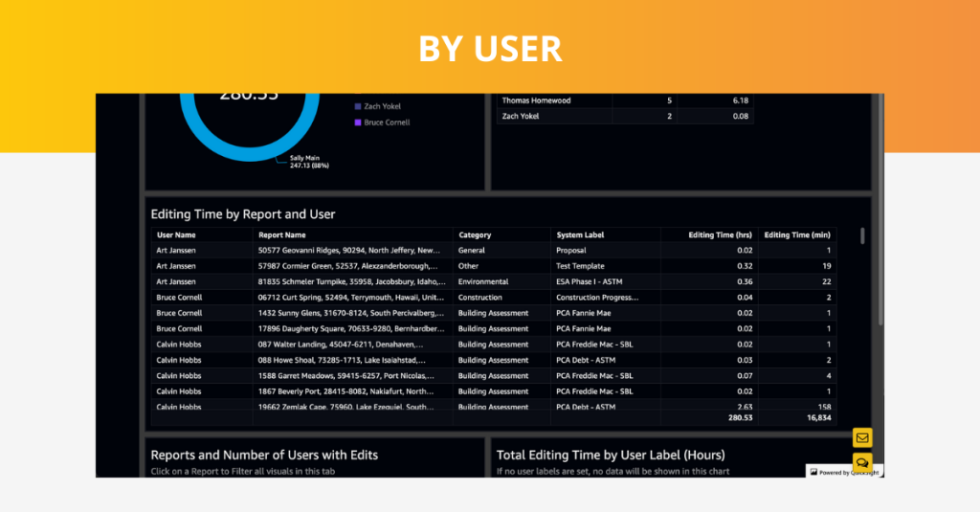This screenshot has width=980, height=512.
Task: Click the 0.32 editing hours cell
Action: 745,266
